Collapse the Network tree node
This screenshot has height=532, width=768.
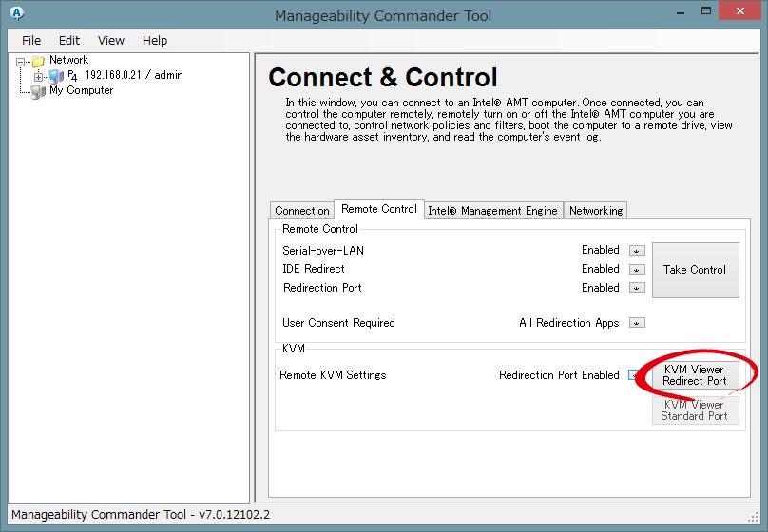tap(21, 62)
